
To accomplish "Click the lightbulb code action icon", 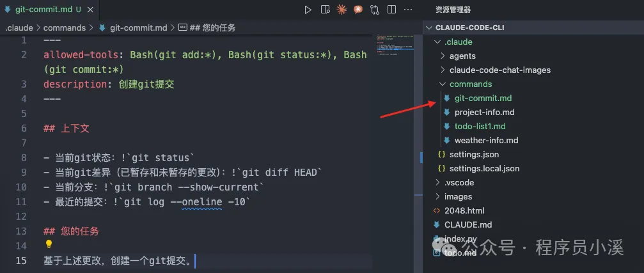I will [49, 245].
